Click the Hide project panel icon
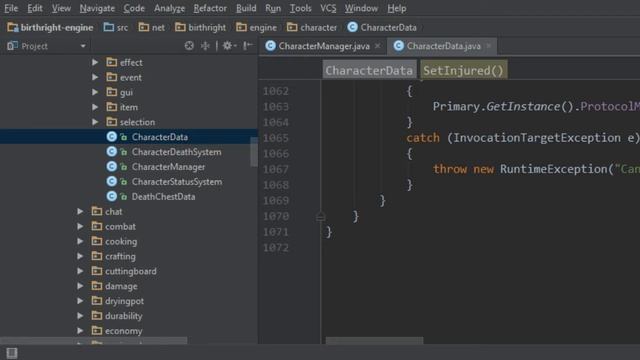 click(x=248, y=46)
